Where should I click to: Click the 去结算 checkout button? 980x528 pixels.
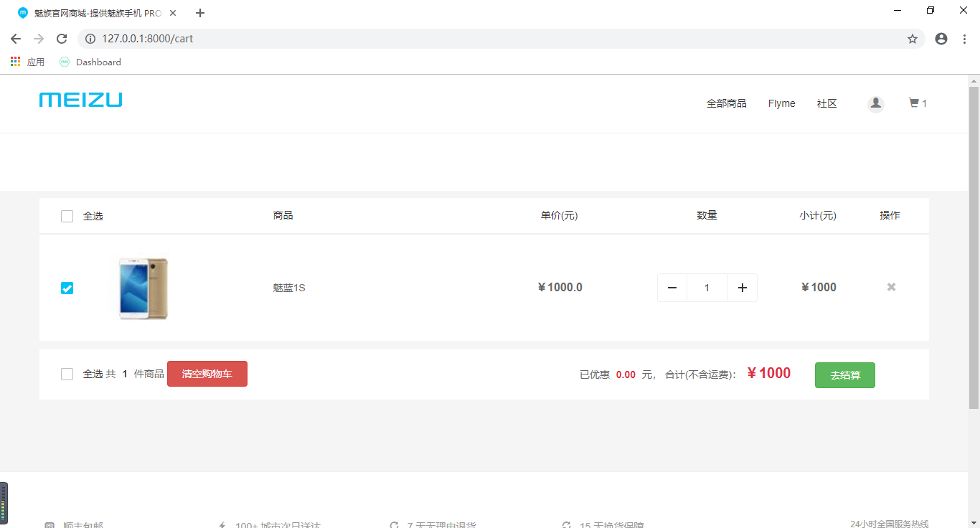pos(845,375)
